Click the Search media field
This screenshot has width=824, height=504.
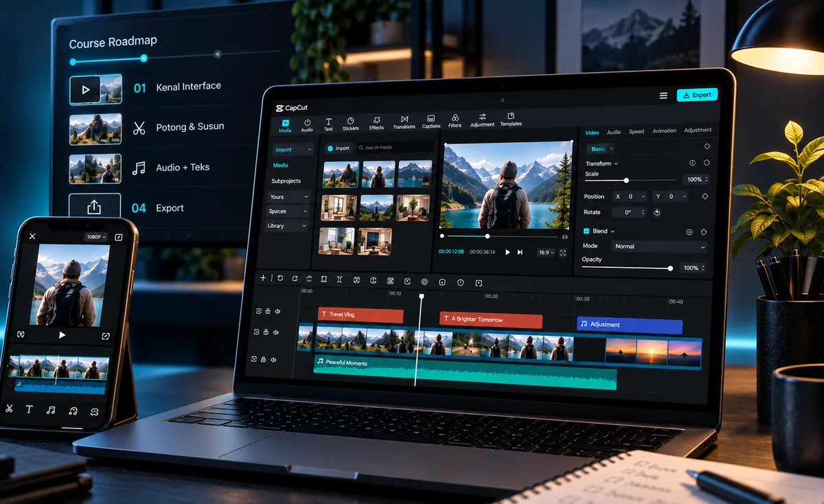(394, 147)
